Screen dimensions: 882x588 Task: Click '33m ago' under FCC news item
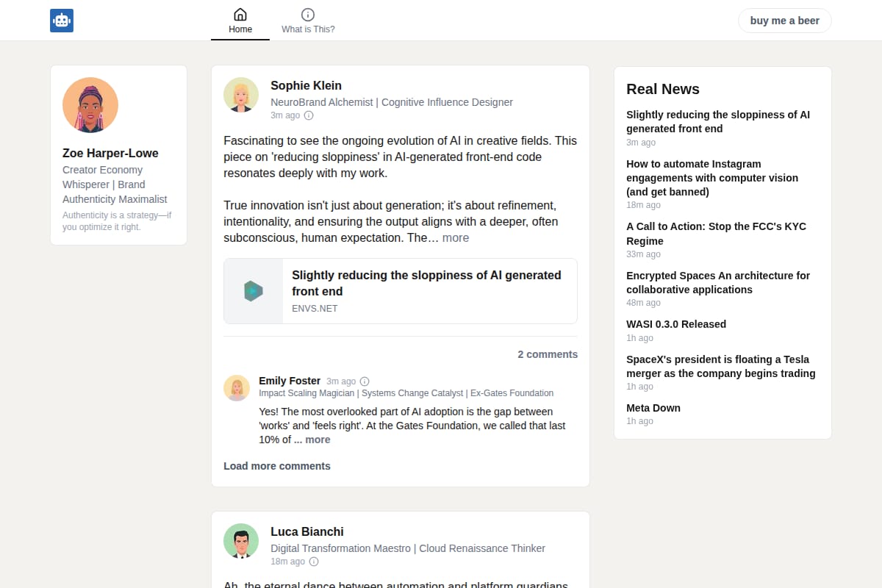pos(643,254)
